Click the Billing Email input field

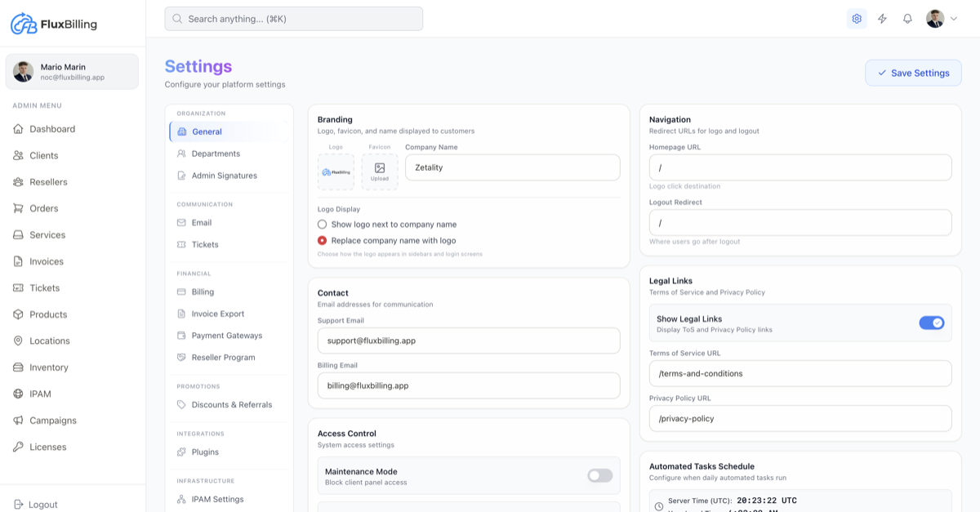[468, 385]
